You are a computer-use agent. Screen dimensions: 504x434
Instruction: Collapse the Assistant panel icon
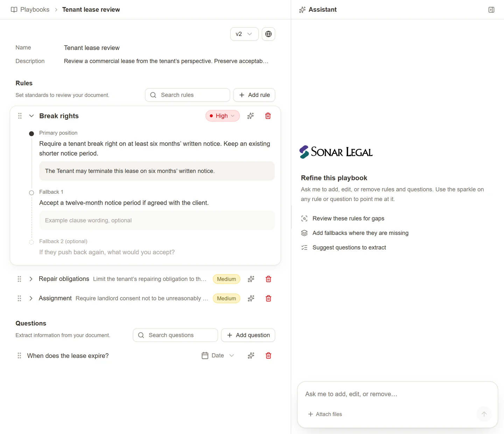(x=491, y=10)
